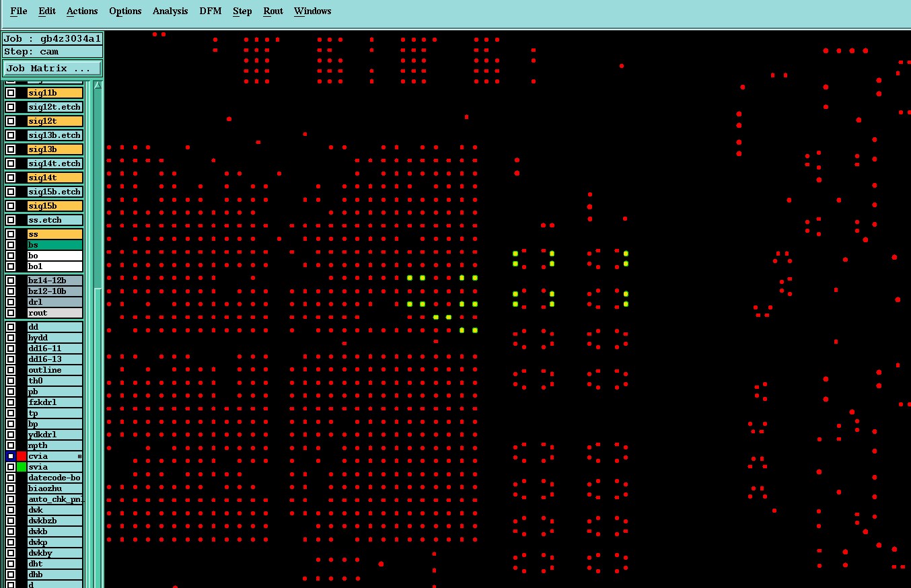Open the File menu
The width and height of the screenshot is (911, 588).
pyautogui.click(x=19, y=11)
